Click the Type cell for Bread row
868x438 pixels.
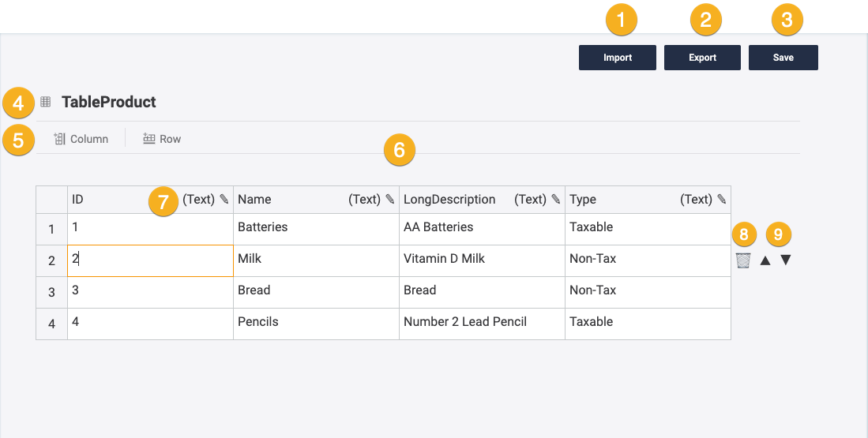648,291
